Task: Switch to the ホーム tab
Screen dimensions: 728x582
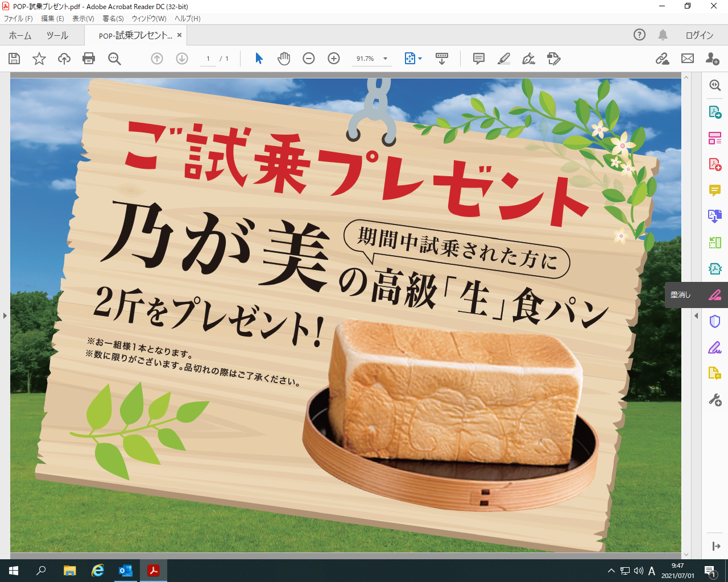Action: tap(20, 35)
